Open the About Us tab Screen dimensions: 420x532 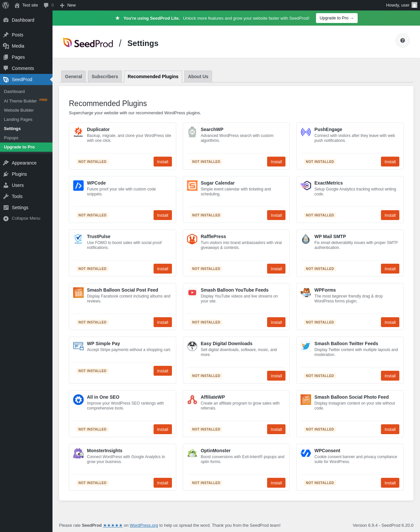[198, 77]
